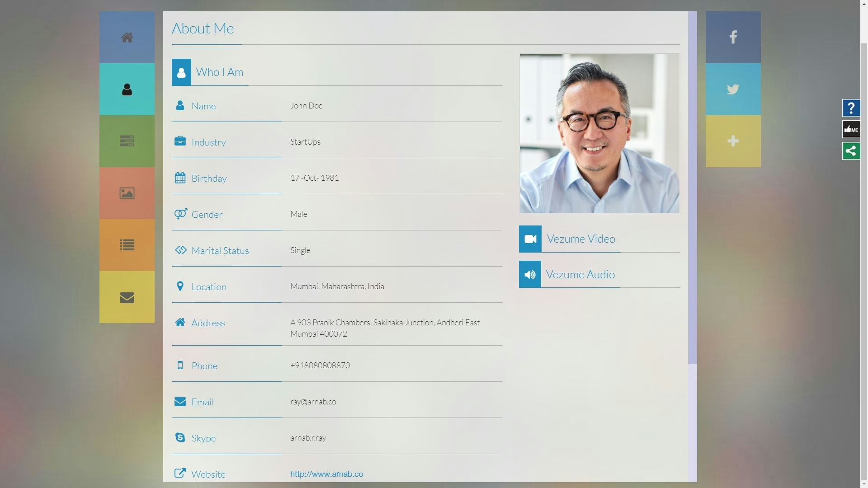Click the Who I Am heading

(x=219, y=72)
